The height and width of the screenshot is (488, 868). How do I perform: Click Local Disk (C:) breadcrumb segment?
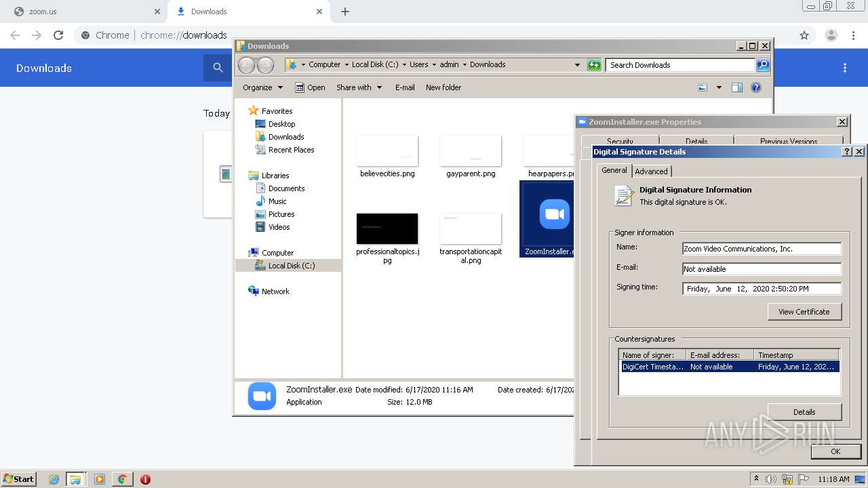(375, 64)
